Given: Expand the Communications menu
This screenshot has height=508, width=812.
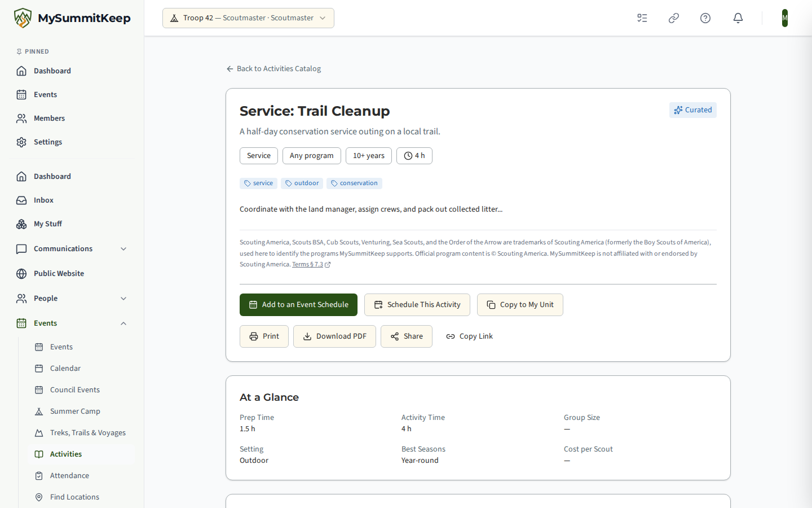Looking at the screenshot, I should [x=72, y=249].
